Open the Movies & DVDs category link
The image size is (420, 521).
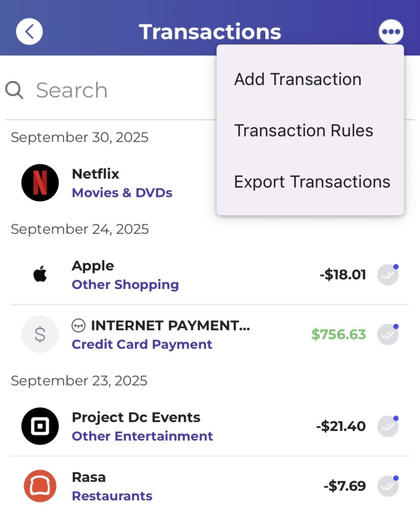[x=122, y=193]
